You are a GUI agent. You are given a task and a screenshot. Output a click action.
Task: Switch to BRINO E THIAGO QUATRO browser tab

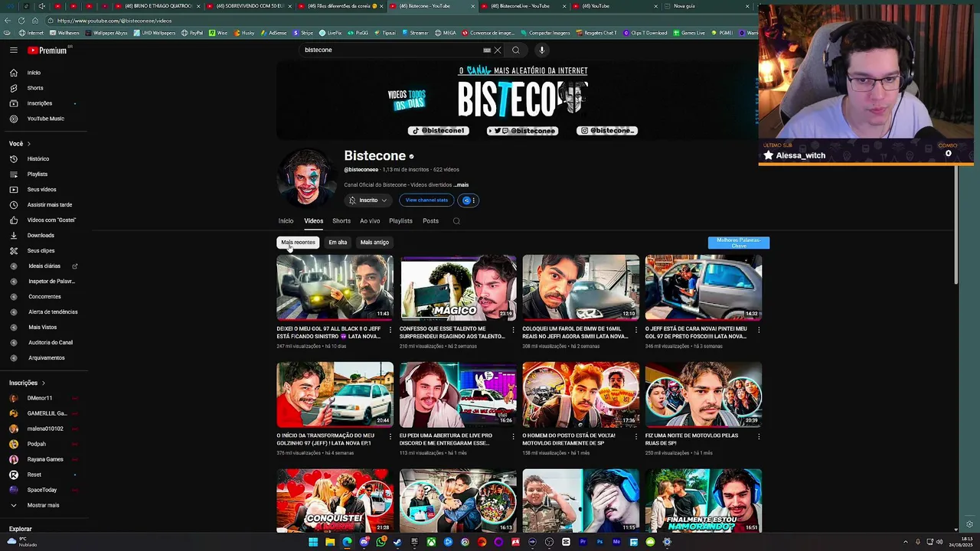[157, 6]
